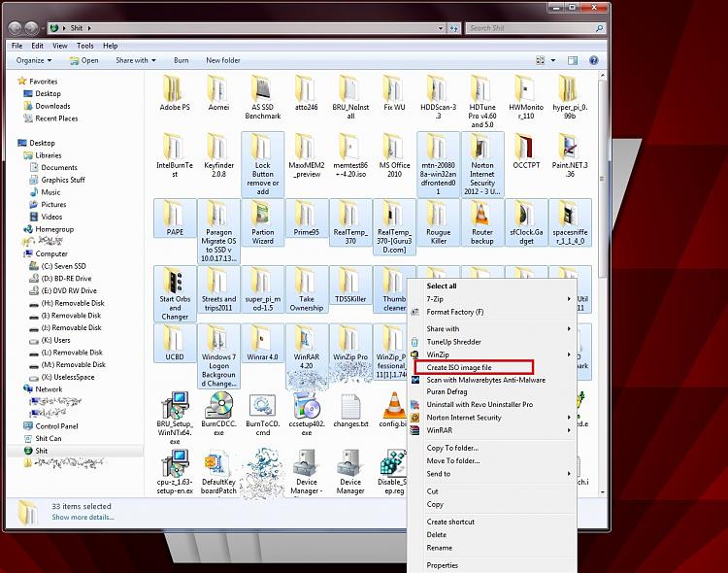
Task: Choose Properties in context menu
Action: click(492, 565)
